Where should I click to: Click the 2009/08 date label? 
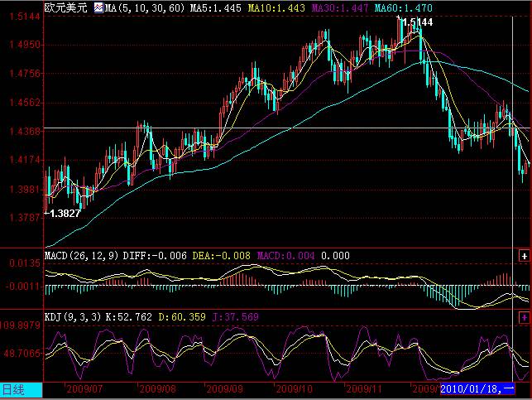[x=157, y=388]
